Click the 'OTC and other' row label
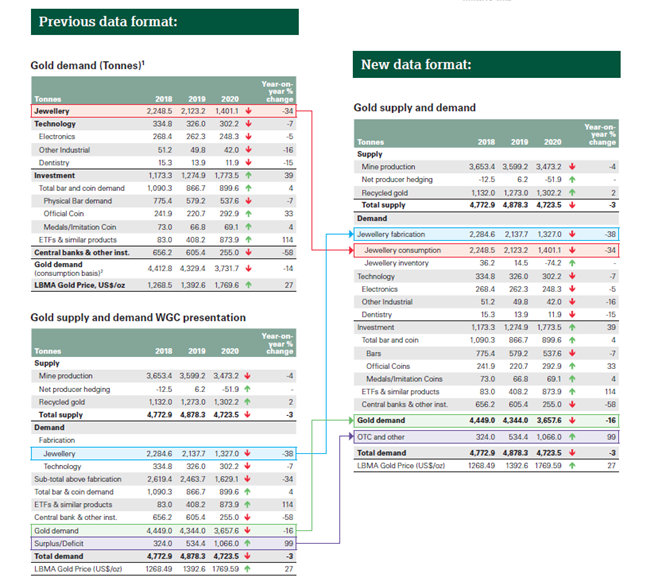 point(381,437)
